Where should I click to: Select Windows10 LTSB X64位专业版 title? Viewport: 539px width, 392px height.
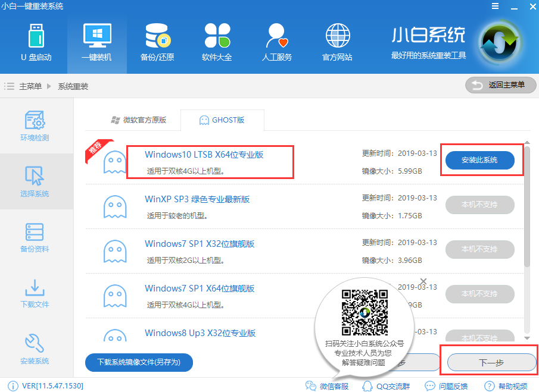204,155
